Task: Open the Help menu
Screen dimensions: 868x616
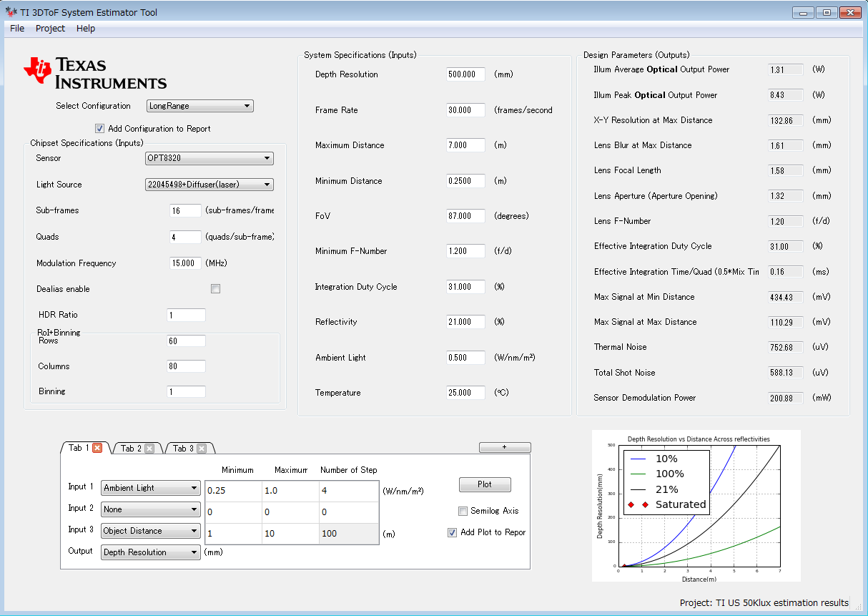Action: [x=86, y=29]
